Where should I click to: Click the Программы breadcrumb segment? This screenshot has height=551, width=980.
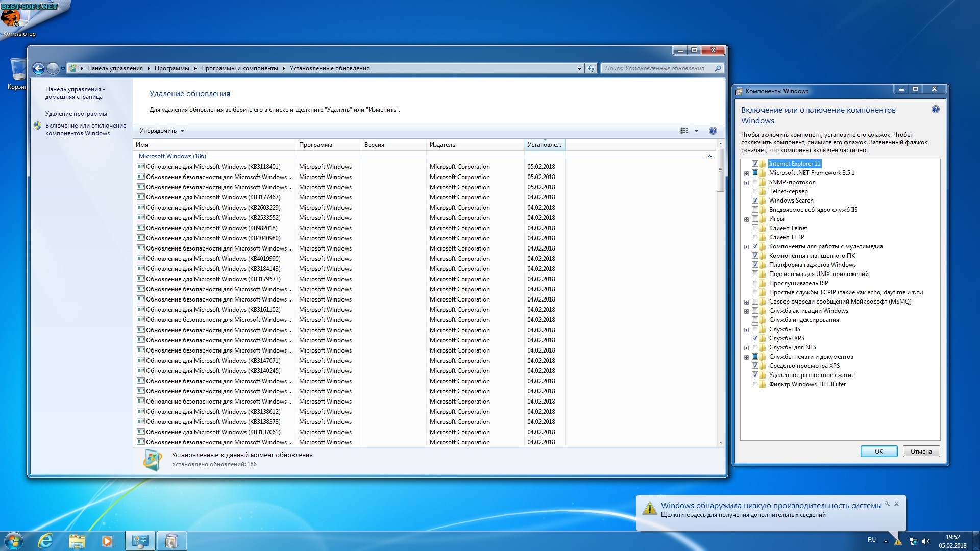pyautogui.click(x=171, y=68)
